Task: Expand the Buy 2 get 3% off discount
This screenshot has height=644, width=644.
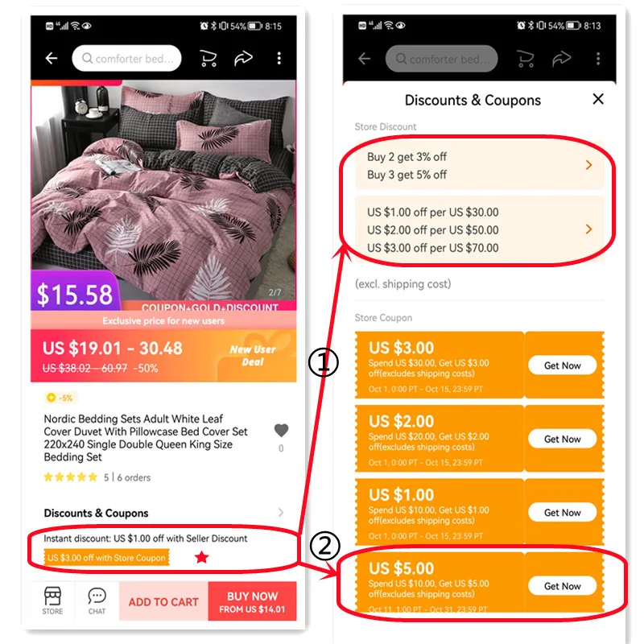Action: (x=589, y=165)
